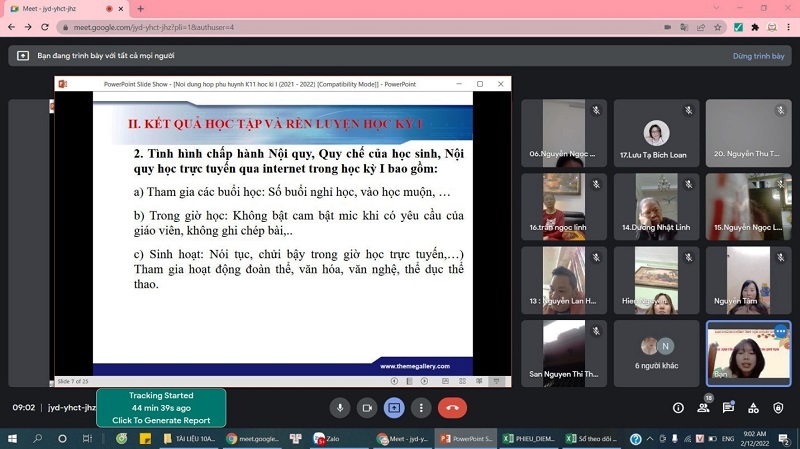Open options on your own video tile

781,331
